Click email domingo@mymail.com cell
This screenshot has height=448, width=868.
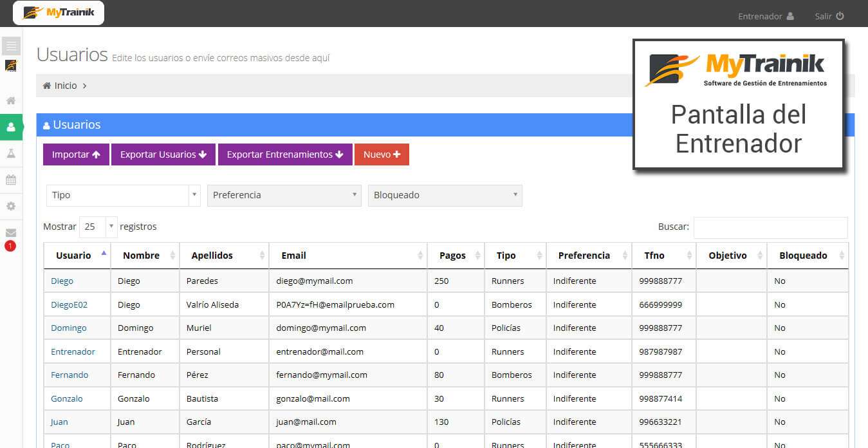348,328
